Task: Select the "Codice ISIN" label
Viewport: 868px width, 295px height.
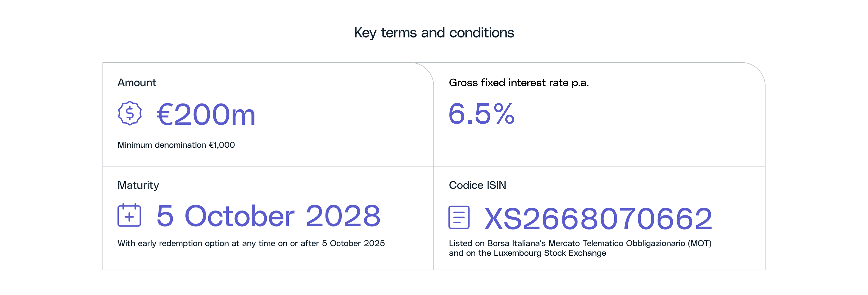Action: pos(477,185)
